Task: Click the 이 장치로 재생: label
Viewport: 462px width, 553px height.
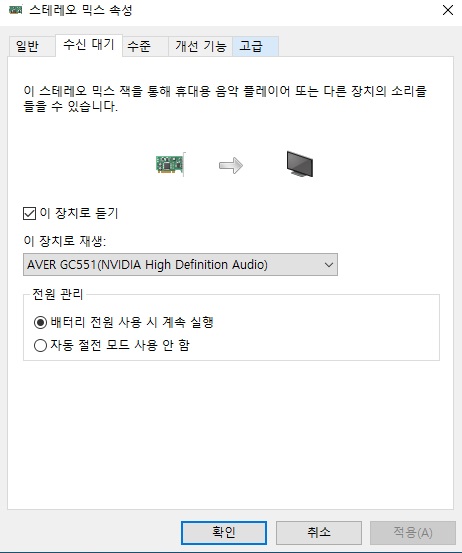Action: (x=65, y=241)
